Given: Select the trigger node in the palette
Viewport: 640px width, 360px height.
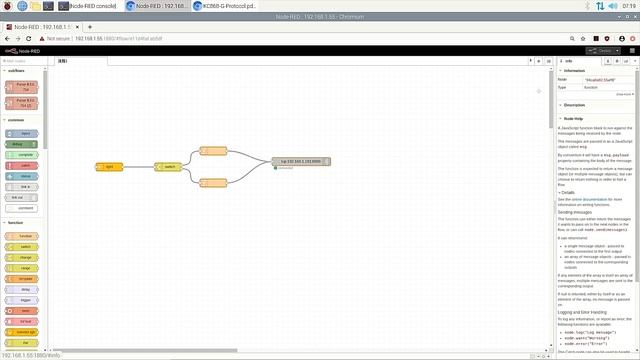Looking at the screenshot, I should click(x=22, y=300).
